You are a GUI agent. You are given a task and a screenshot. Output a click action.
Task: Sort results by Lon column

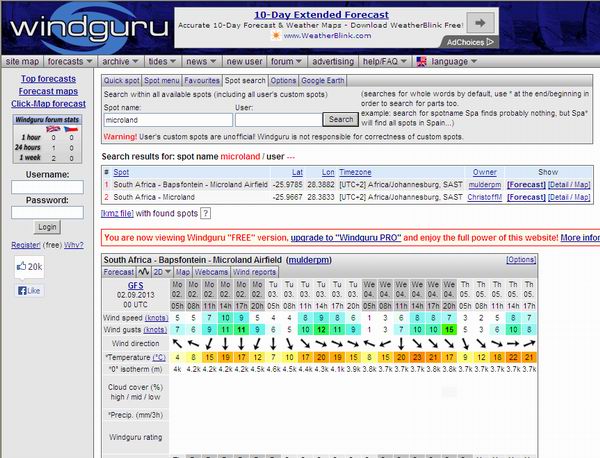pos(328,172)
